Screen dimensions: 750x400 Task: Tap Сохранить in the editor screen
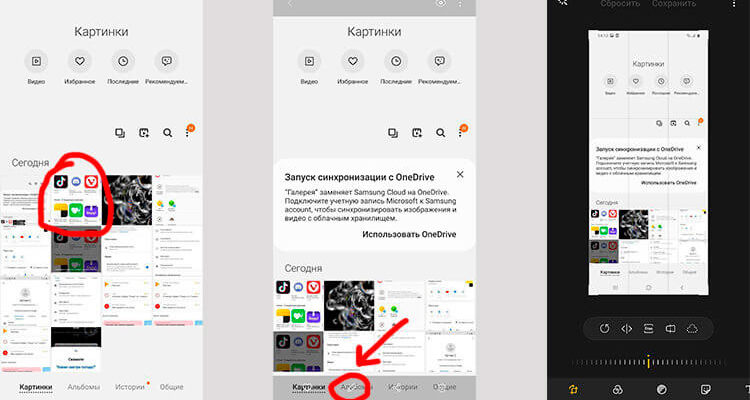673,3
